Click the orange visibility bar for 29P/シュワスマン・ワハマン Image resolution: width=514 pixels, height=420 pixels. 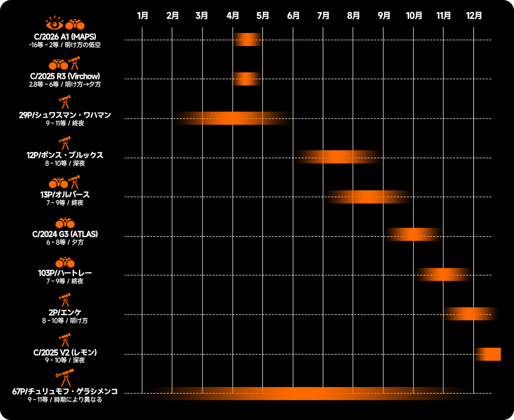pos(233,118)
